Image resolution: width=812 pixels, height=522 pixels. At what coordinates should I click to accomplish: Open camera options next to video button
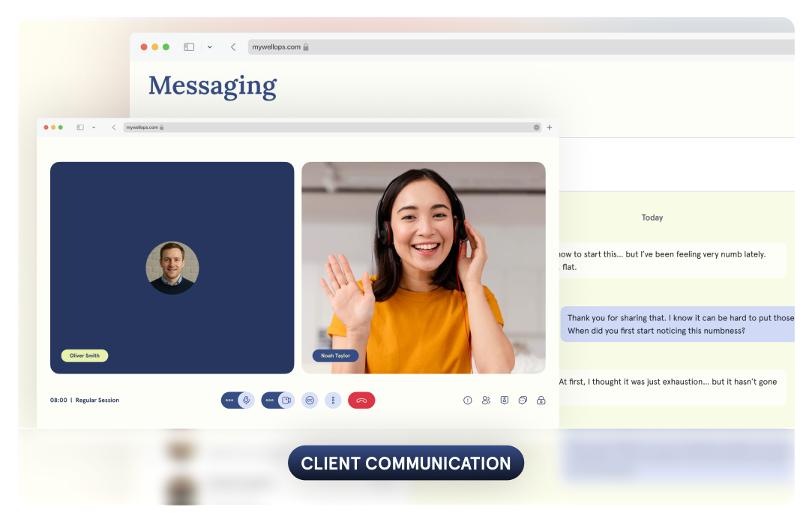pos(270,400)
